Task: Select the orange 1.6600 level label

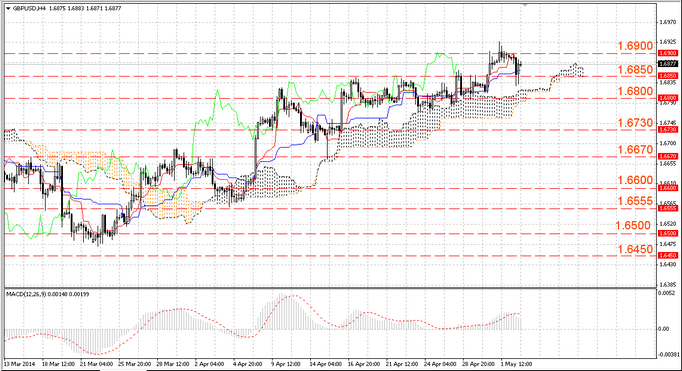Action: click(x=635, y=180)
